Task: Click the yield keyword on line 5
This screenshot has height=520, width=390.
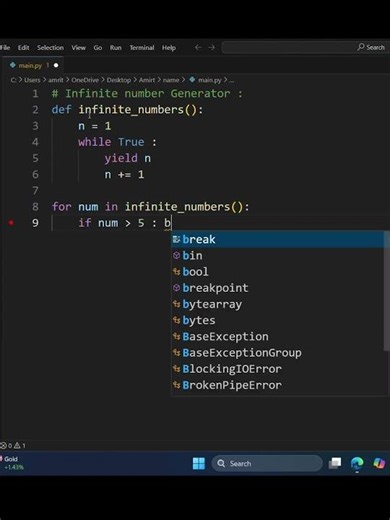Action: [121, 158]
